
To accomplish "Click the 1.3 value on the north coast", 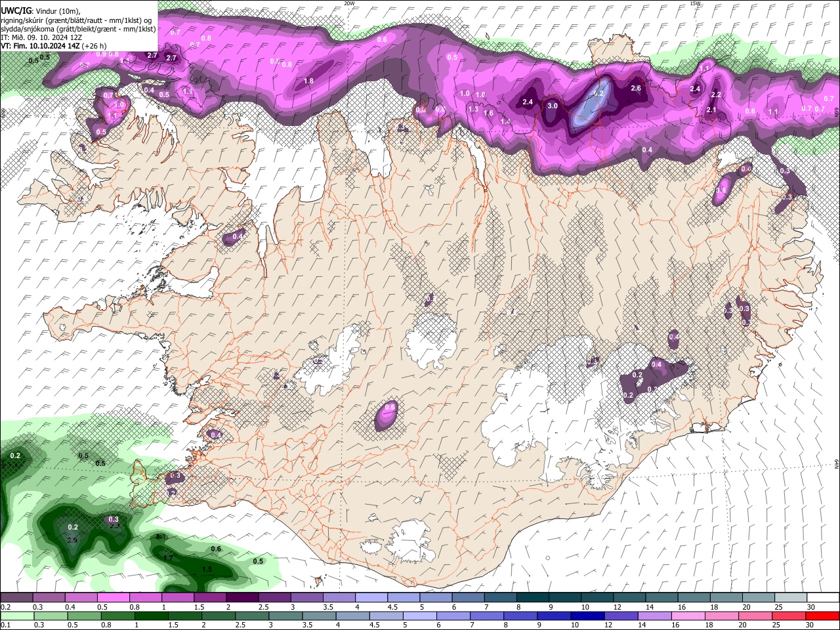I will pos(473,109).
